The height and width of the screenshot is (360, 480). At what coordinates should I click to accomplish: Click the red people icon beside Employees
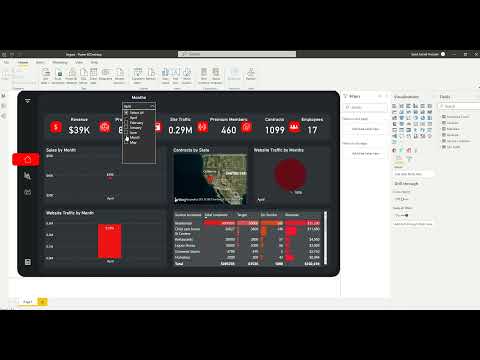294,127
